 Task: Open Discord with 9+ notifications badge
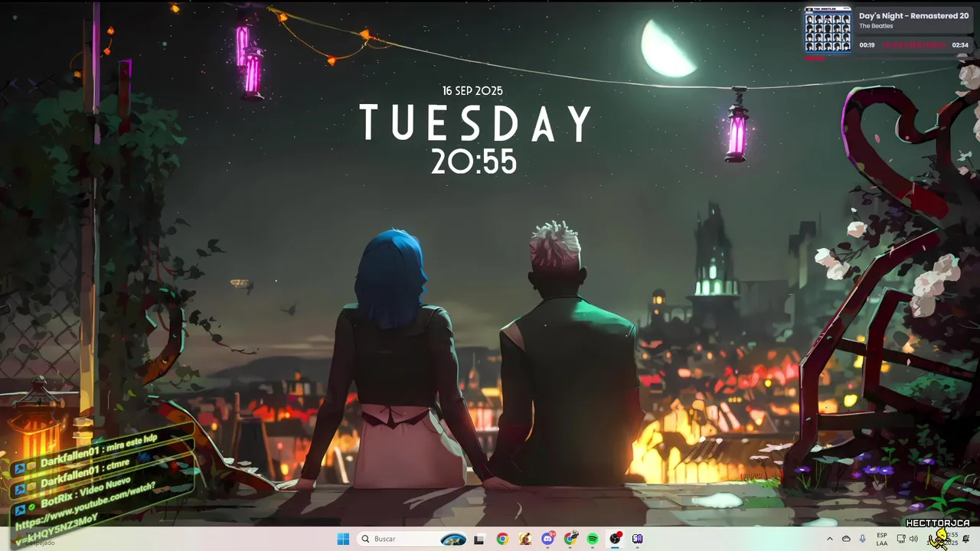pyautogui.click(x=547, y=539)
